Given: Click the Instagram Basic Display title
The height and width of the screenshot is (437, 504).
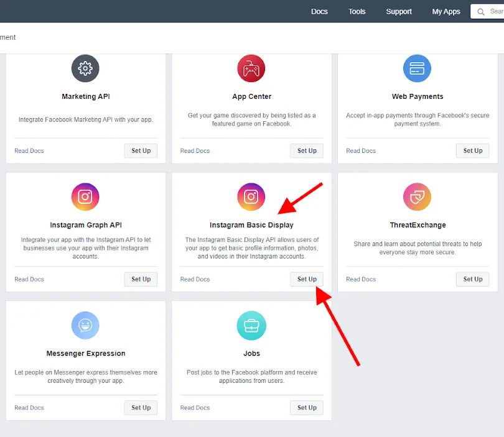Looking at the screenshot, I should pyautogui.click(x=251, y=225).
